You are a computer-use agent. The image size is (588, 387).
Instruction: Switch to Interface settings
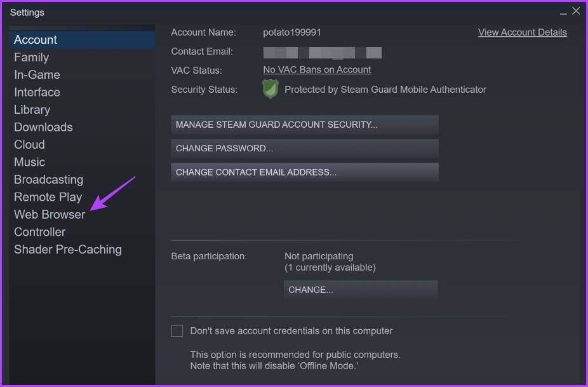pos(37,92)
